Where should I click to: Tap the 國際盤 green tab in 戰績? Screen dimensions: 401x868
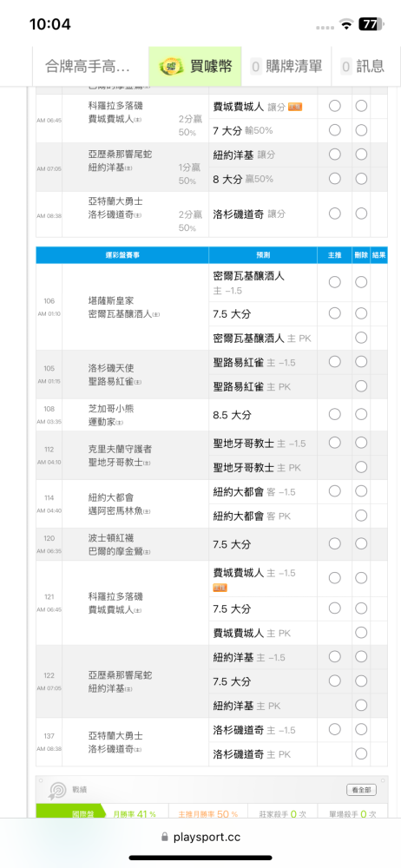[x=70, y=814]
